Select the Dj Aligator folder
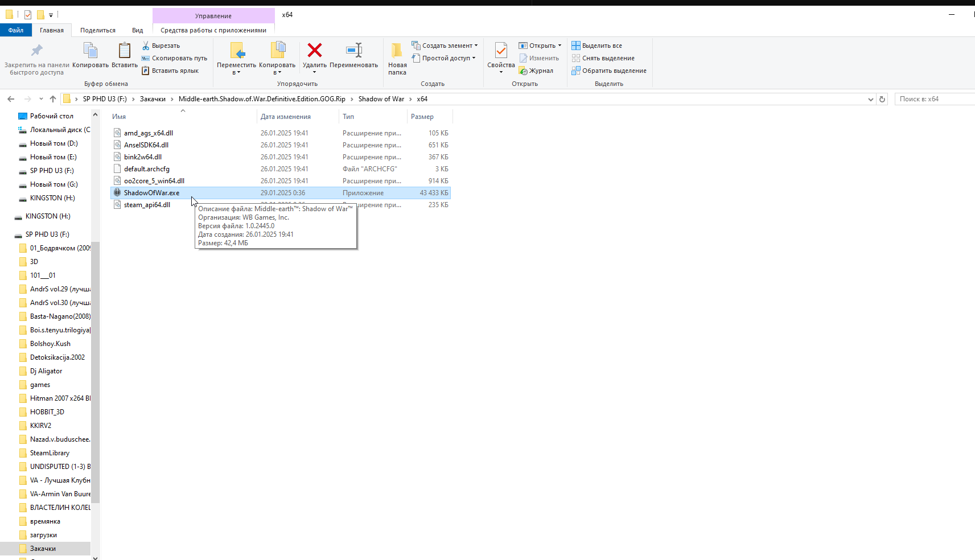The height and width of the screenshot is (560, 975). (x=46, y=371)
